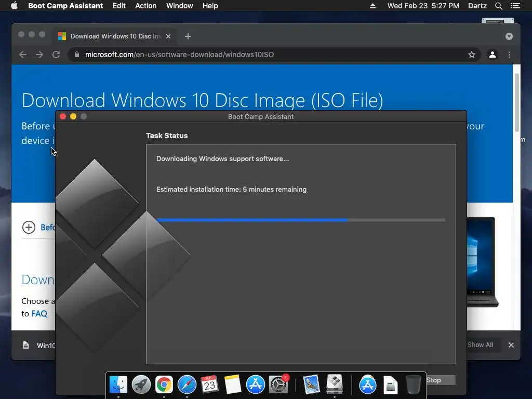Select the Download Windows 10 Disc Image tab
The image size is (532, 399).
pos(115,36)
